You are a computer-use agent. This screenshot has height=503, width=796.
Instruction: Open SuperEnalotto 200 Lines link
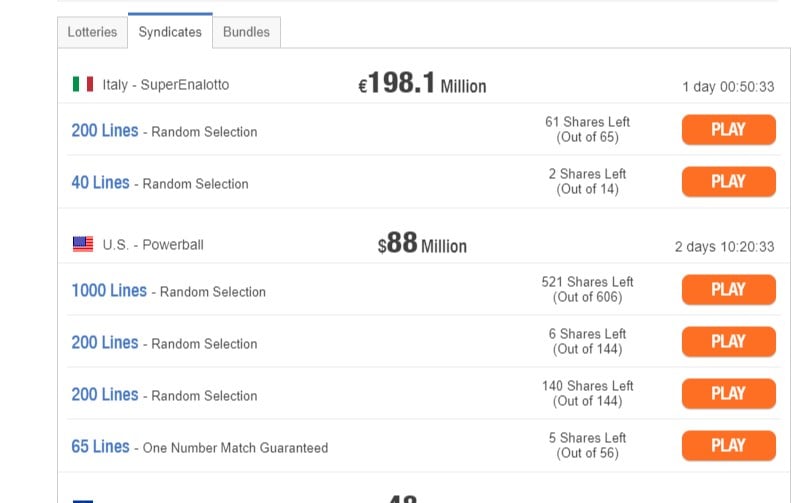(x=105, y=130)
